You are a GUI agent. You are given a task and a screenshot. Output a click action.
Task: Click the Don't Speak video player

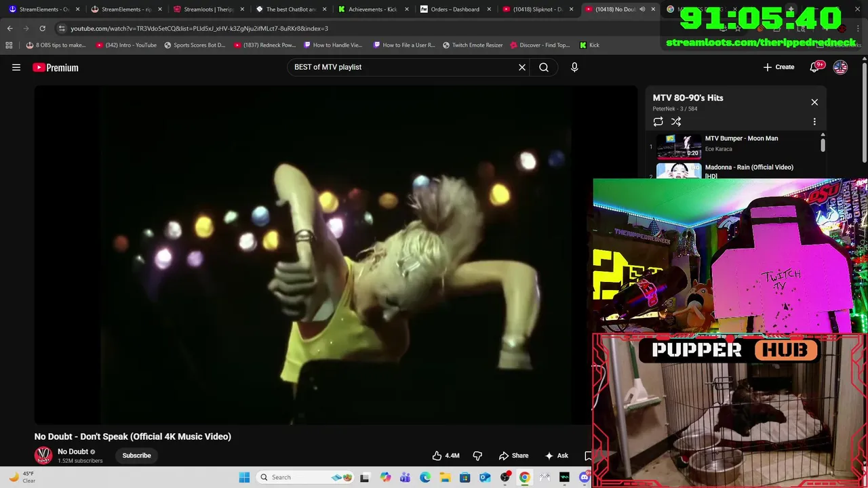336,255
